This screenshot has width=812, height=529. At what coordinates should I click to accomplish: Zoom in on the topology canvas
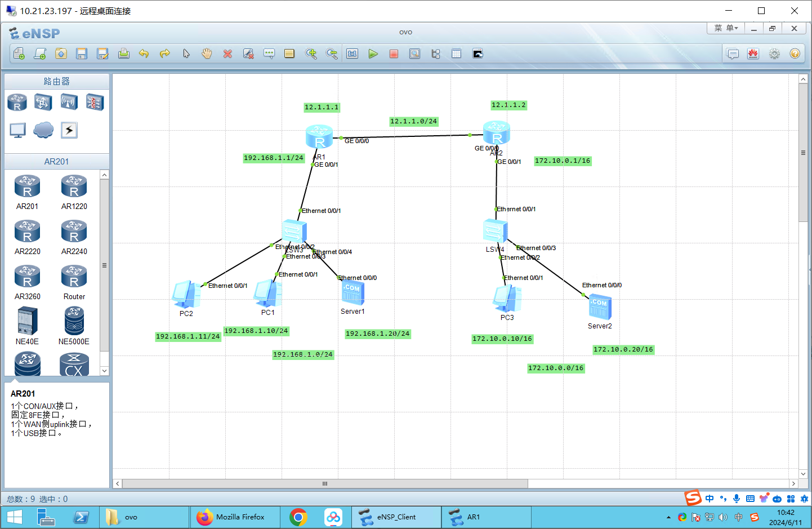(x=311, y=54)
